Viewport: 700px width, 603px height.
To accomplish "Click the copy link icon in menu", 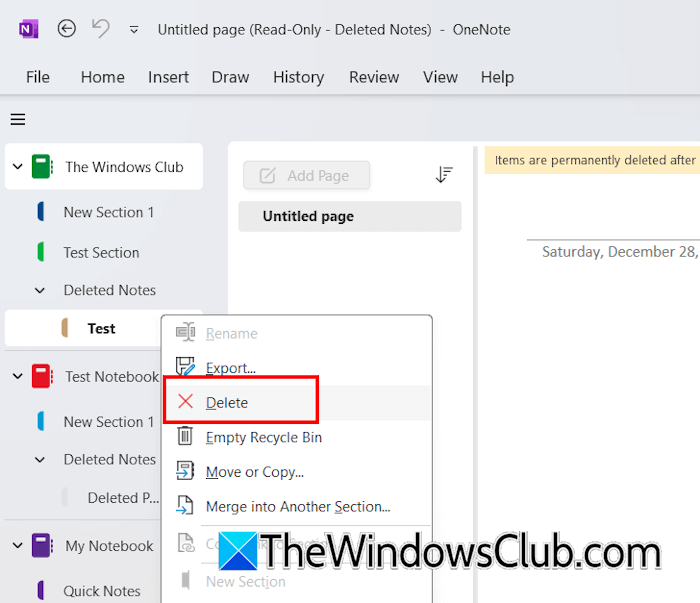I will tap(186, 543).
